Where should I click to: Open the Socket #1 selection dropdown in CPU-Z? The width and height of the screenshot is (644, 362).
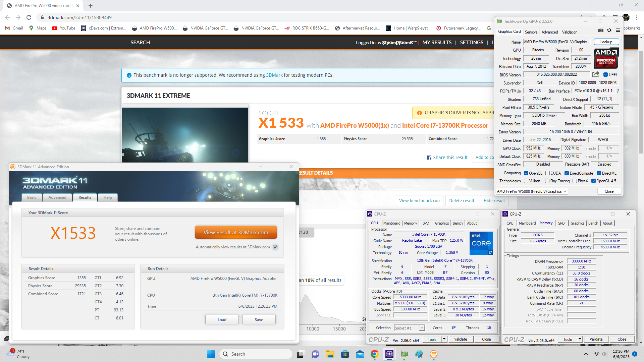click(x=410, y=328)
